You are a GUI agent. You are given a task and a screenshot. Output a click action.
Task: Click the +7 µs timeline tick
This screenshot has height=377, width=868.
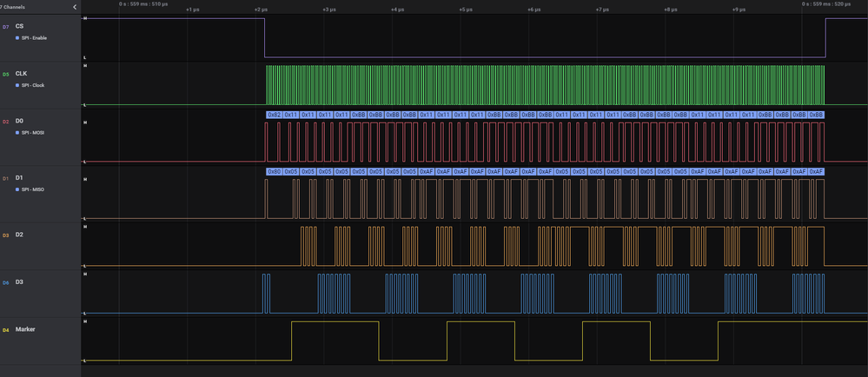tap(602, 10)
